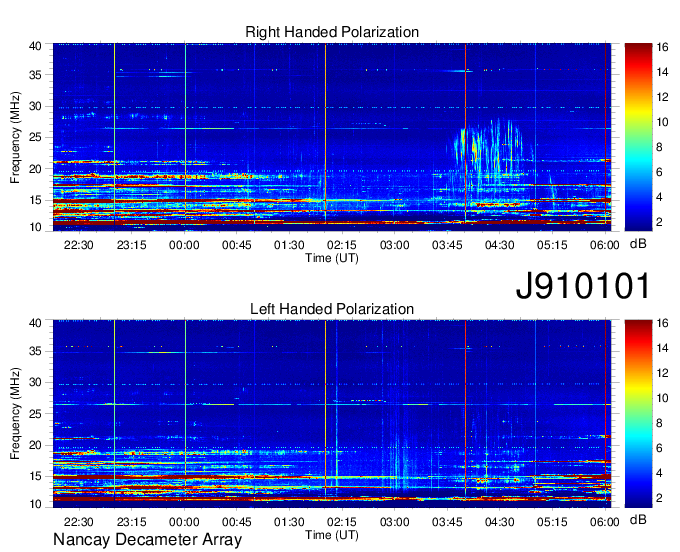
Task: Click the "03:00" time tick under Right Handed plot
Action: click(395, 245)
